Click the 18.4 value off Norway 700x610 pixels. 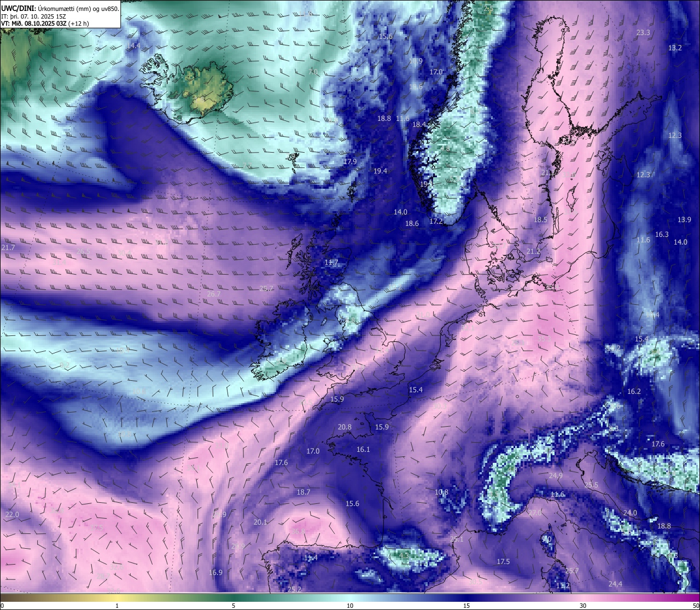(419, 125)
